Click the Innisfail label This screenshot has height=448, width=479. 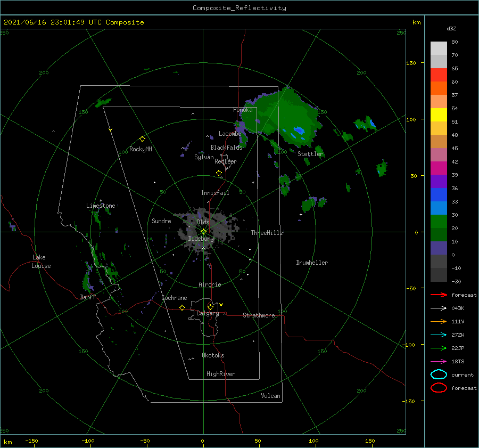coord(215,193)
